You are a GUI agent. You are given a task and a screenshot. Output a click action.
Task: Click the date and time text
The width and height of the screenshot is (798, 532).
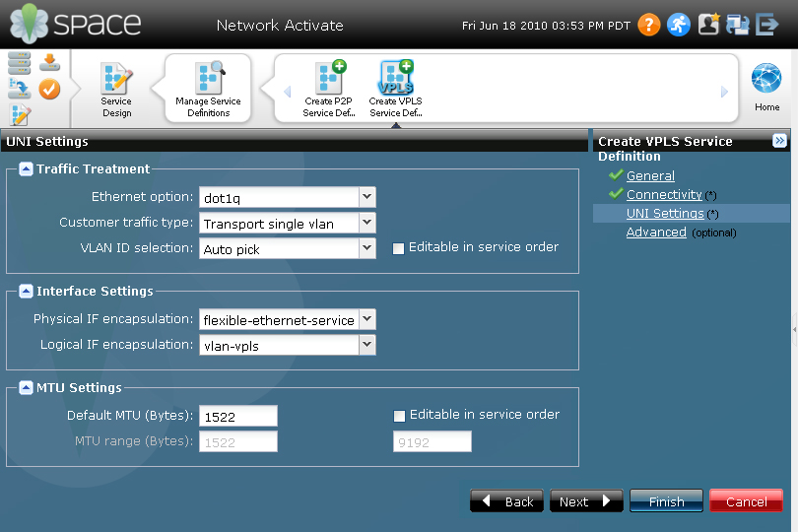pos(546,26)
